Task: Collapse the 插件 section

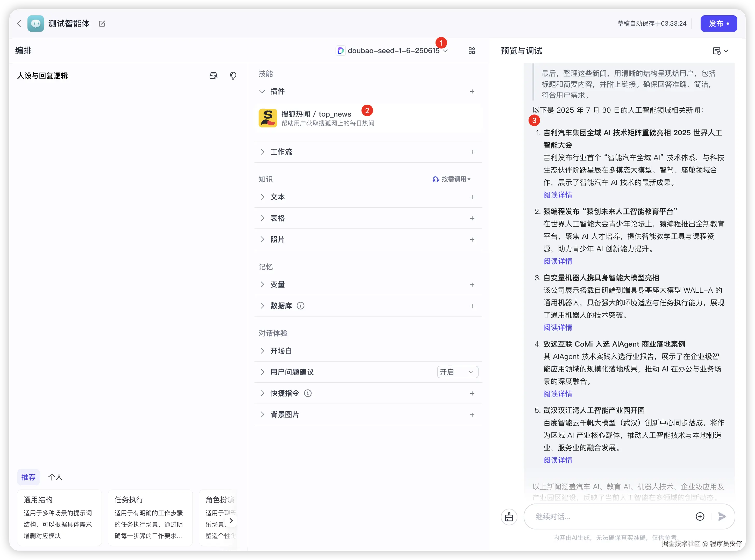Action: (x=262, y=91)
